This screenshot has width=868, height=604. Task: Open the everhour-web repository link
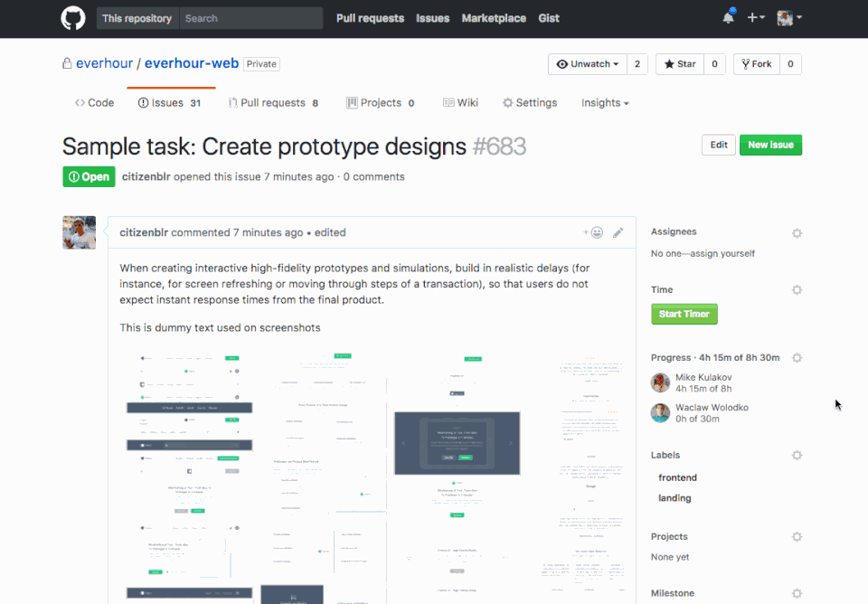(x=192, y=63)
